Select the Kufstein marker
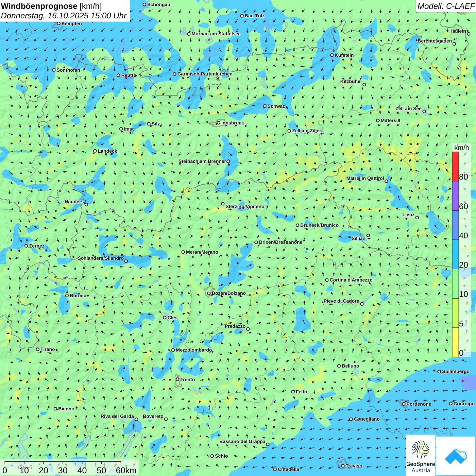Viewport: 476px width, 476px height. point(332,55)
